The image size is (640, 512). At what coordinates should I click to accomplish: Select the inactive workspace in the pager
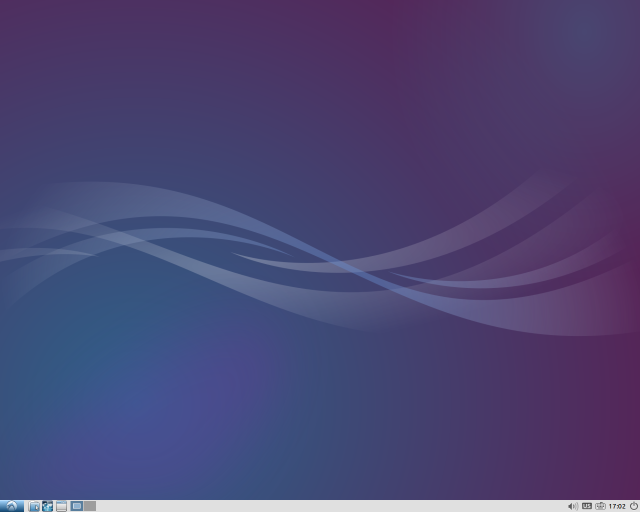tap(90, 506)
